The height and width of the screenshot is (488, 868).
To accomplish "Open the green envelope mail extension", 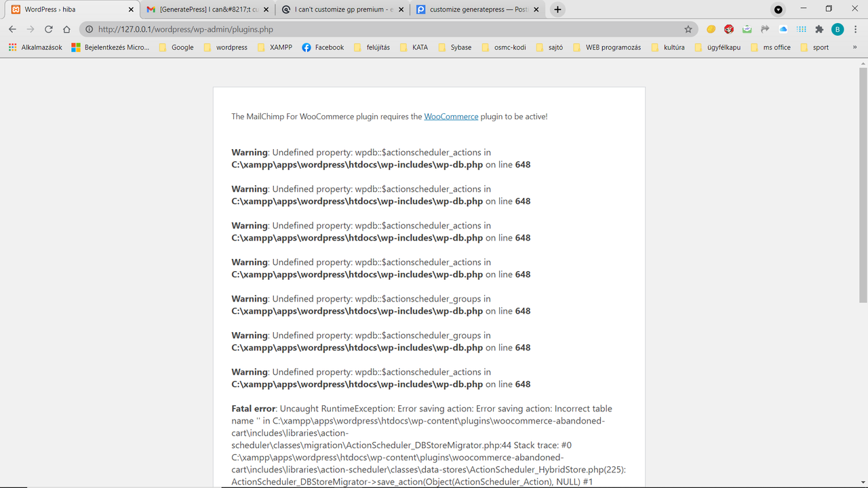I will (x=747, y=29).
